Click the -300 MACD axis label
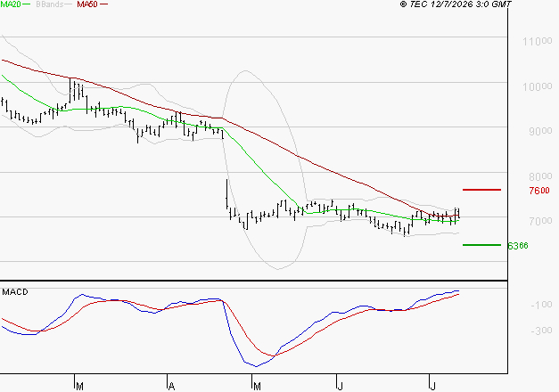This screenshot has width=559, height=392. 541,331
